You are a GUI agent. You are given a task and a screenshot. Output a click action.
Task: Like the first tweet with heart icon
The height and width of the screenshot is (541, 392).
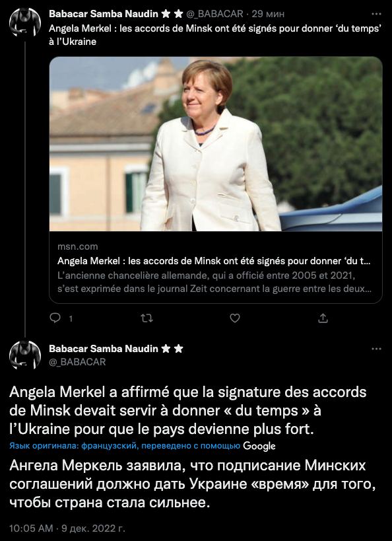(x=235, y=318)
